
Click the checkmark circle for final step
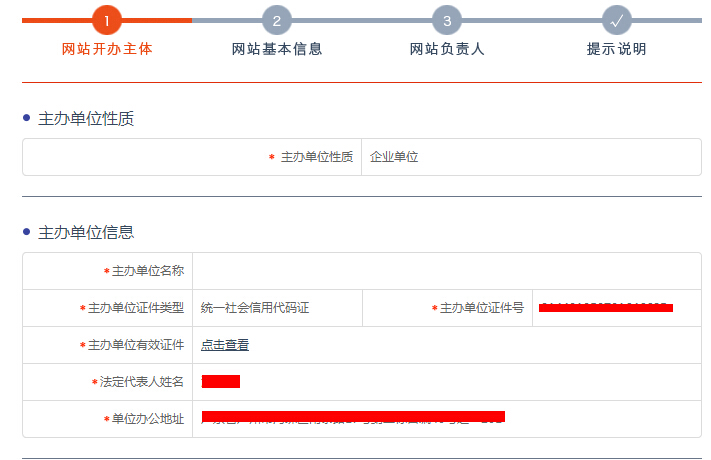tap(617, 20)
